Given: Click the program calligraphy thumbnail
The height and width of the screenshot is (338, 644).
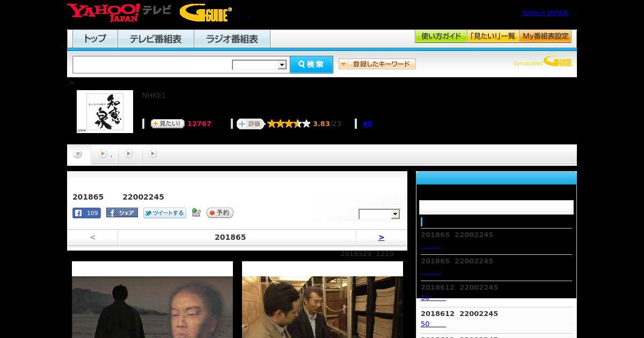Looking at the screenshot, I should [105, 111].
